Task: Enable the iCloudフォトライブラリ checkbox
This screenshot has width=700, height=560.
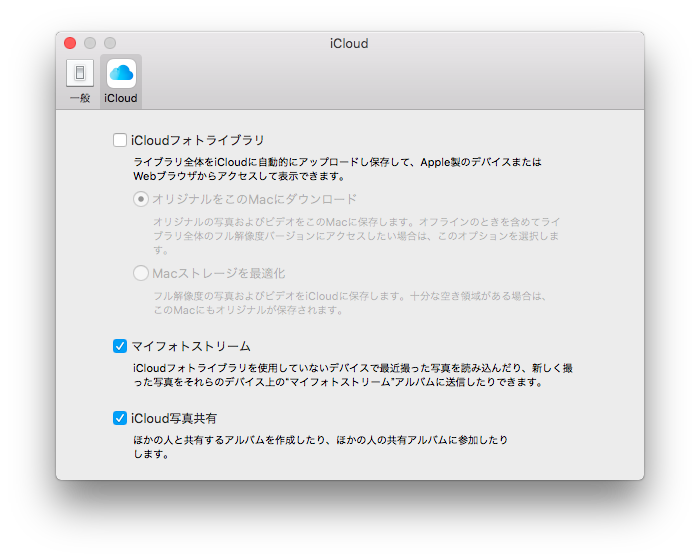Action: click(x=120, y=140)
